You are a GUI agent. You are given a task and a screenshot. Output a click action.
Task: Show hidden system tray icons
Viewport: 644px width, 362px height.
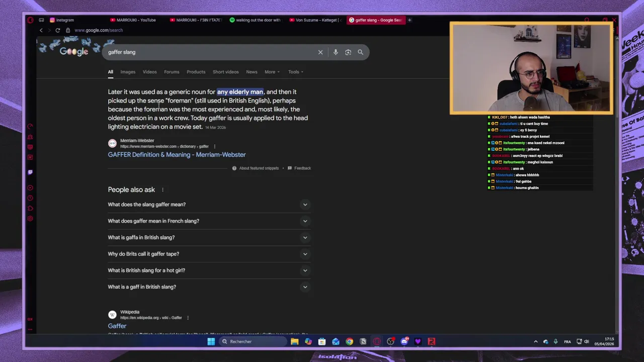535,342
